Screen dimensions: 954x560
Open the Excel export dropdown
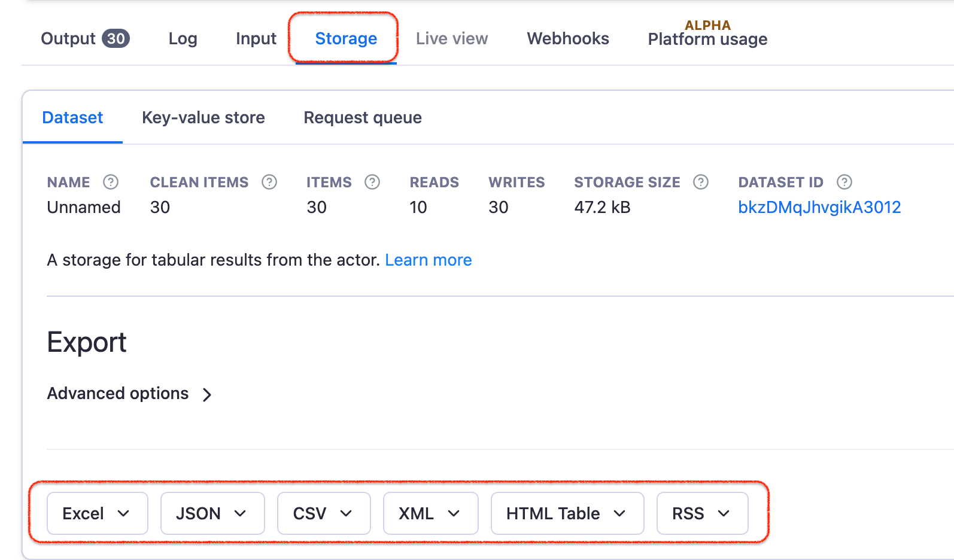pos(97,513)
